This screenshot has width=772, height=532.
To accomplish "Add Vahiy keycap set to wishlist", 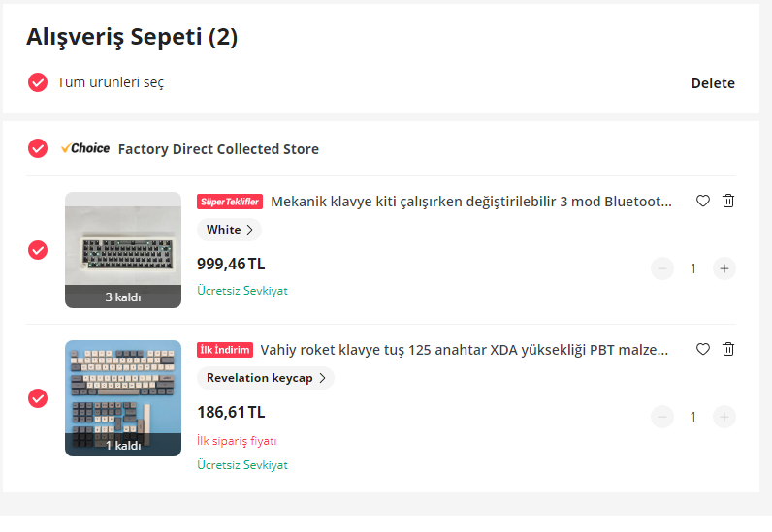I will tap(703, 349).
